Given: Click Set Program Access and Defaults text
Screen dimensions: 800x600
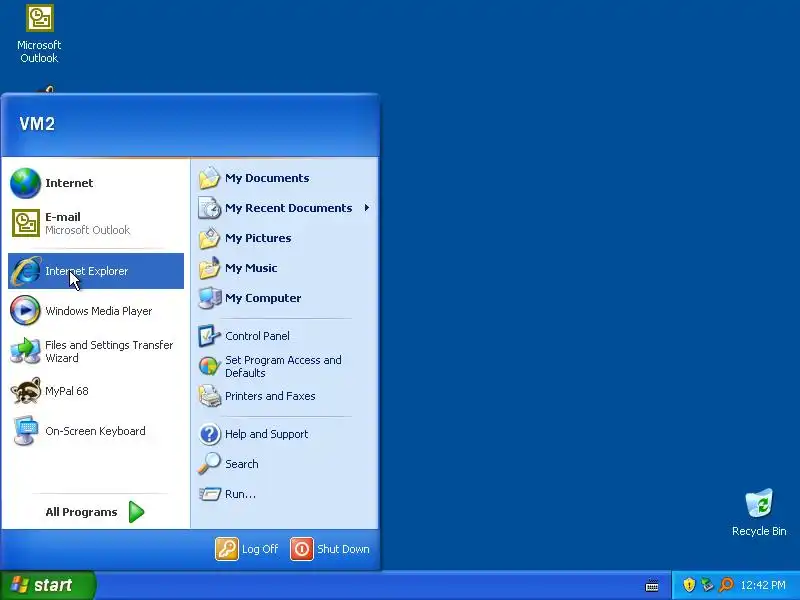Looking at the screenshot, I should pos(283,366).
